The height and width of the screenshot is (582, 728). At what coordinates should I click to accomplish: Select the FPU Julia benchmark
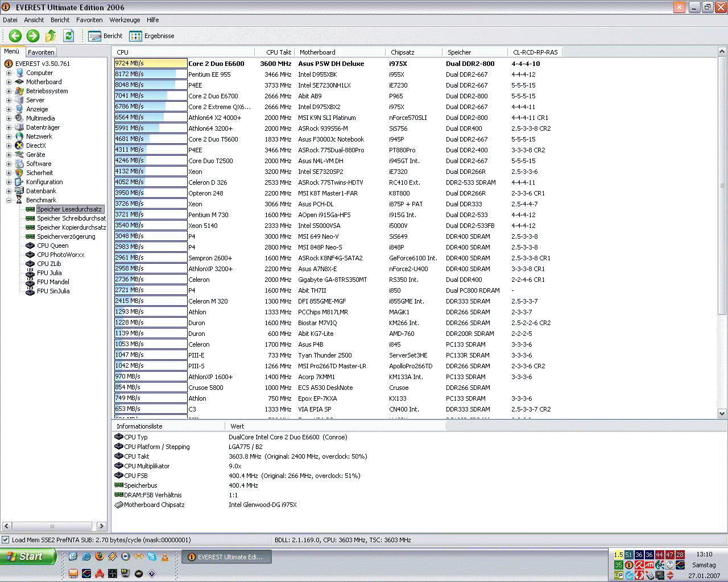(49, 273)
